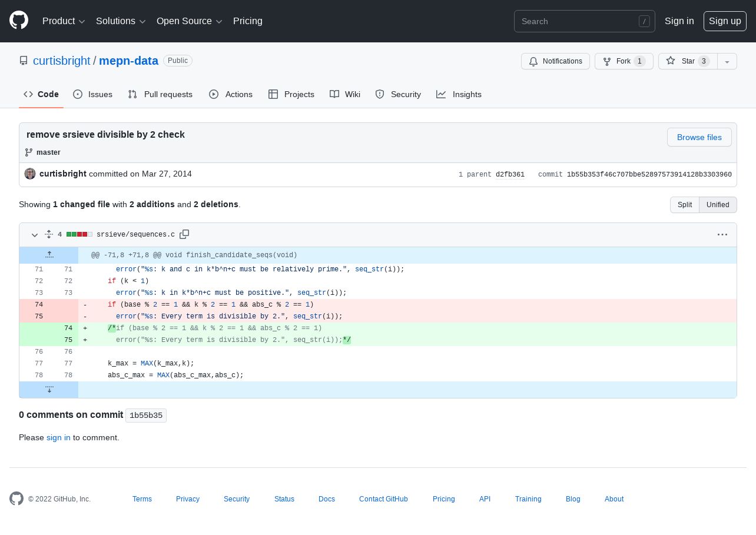756x535 pixels.
Task: Open the star list dropdown arrow
Action: point(727,61)
